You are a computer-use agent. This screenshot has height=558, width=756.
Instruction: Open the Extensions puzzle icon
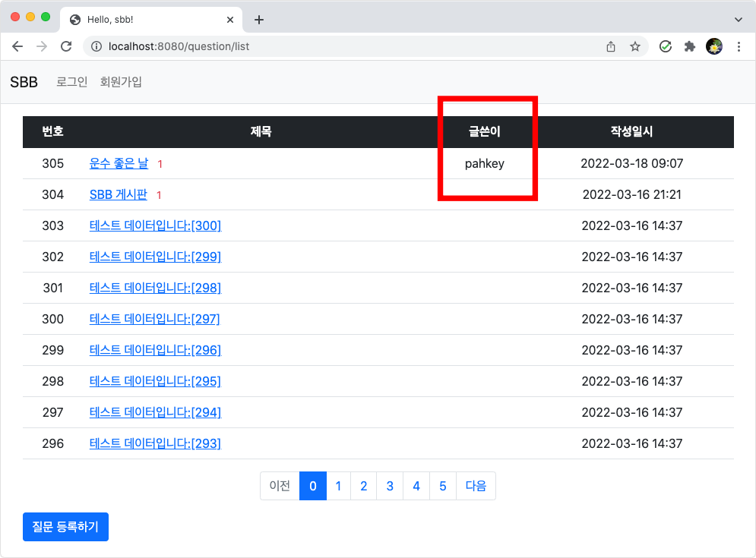pos(690,46)
